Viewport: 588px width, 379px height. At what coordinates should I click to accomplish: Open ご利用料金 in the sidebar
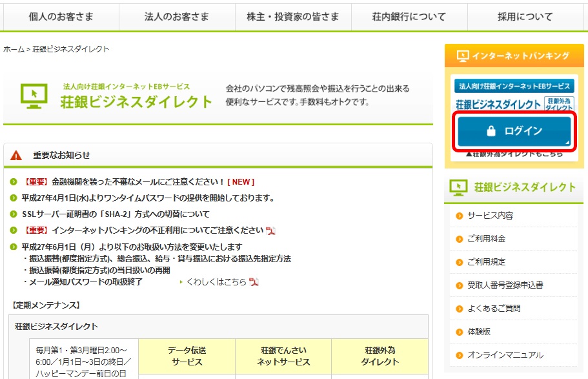tap(487, 239)
